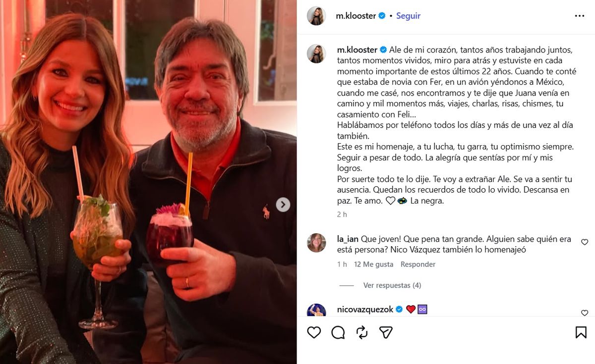Like la_ian's comment heart

point(585,242)
